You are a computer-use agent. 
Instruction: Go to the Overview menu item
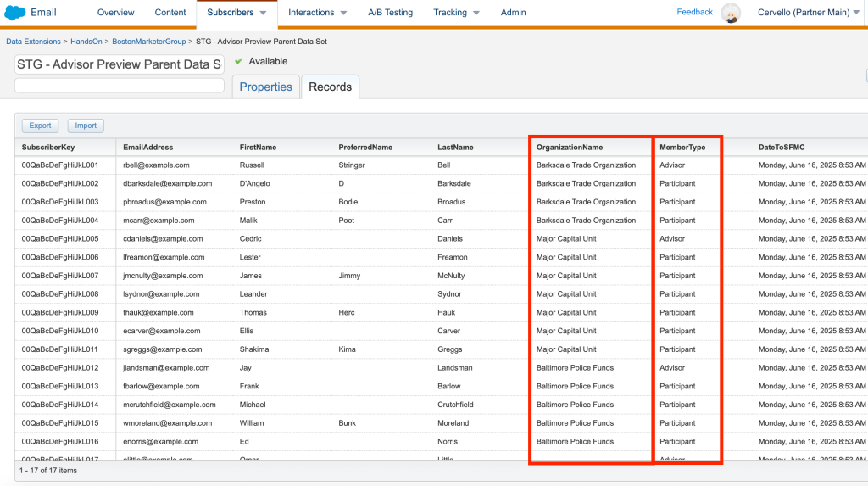point(115,13)
